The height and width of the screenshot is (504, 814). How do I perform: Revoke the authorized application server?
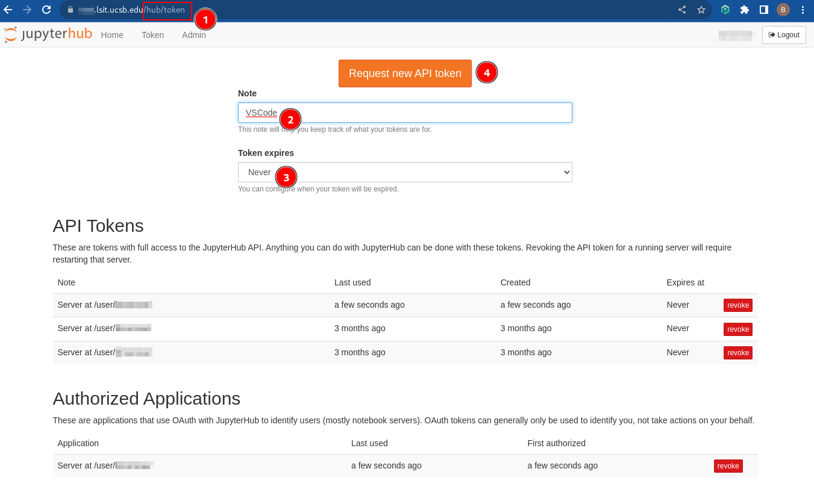click(x=728, y=466)
